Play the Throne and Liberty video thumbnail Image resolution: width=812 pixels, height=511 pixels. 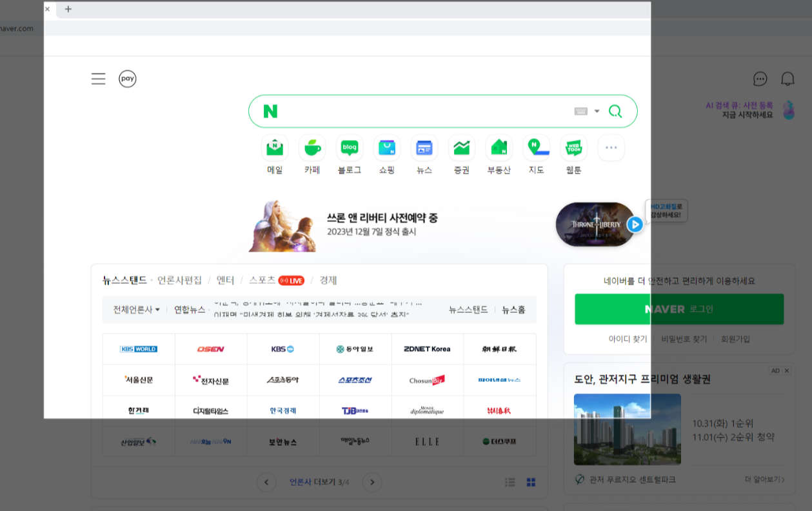[x=596, y=224]
